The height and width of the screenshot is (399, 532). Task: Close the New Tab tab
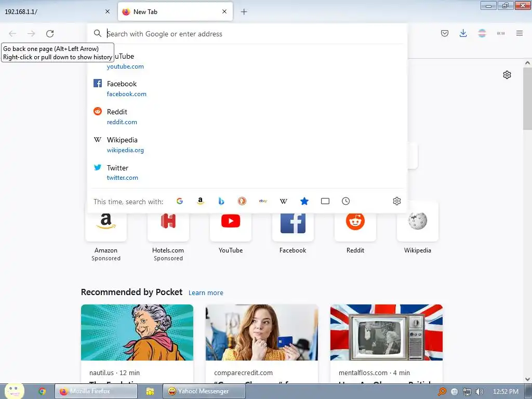(x=224, y=11)
